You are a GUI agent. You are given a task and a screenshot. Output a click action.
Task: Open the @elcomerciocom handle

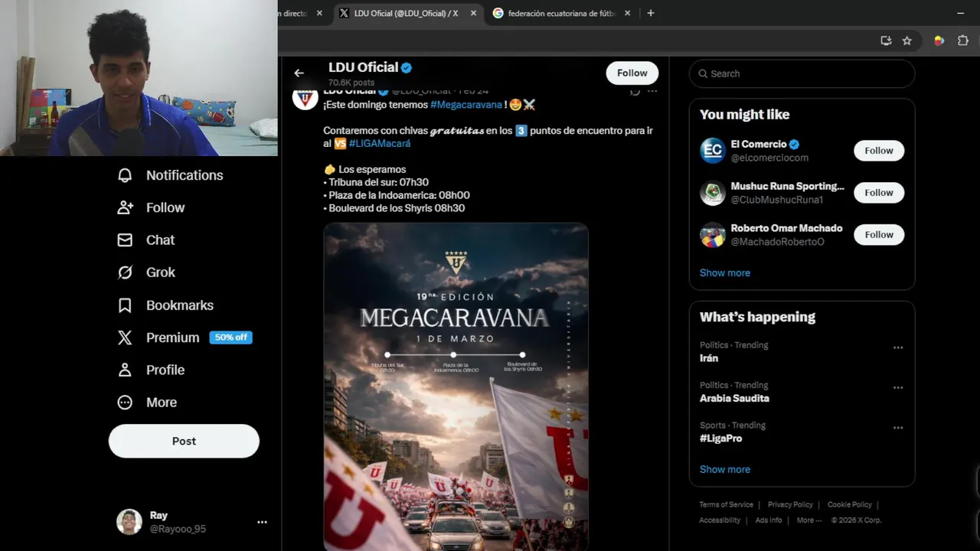tap(769, 158)
